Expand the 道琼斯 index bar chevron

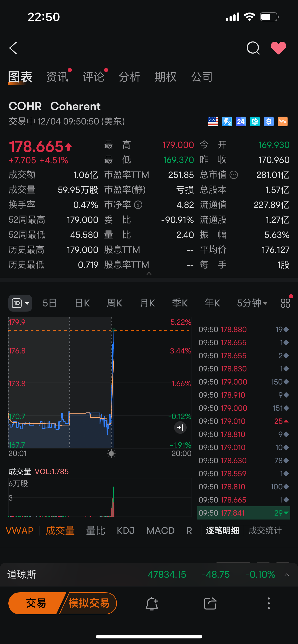coord(287,575)
